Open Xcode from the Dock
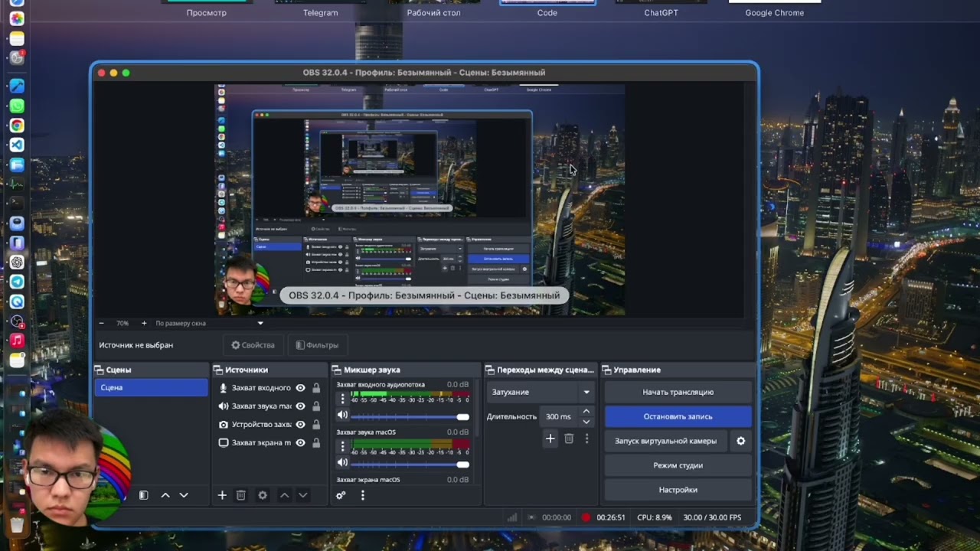980x551 pixels. click(16, 86)
